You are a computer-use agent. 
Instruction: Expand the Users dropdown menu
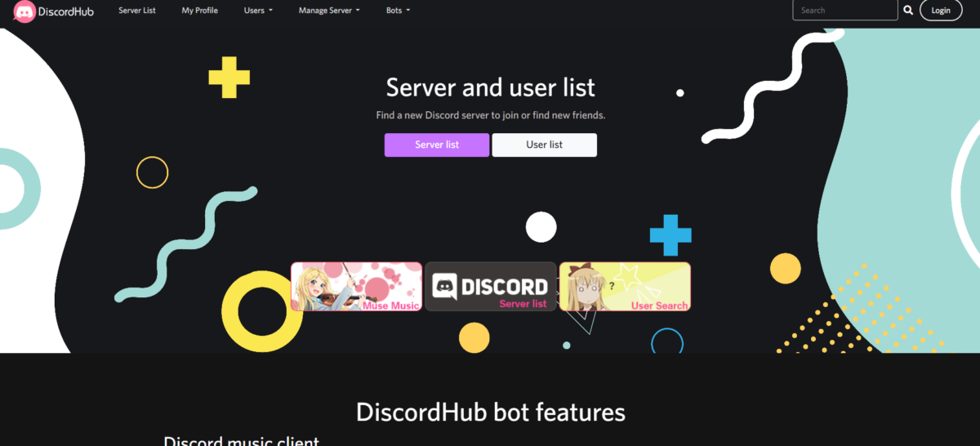258,11
